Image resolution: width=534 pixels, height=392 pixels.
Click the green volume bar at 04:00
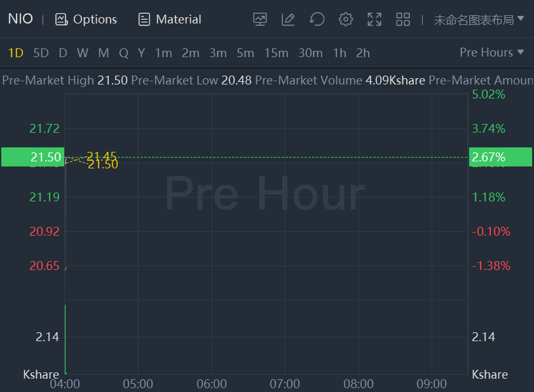click(x=65, y=340)
